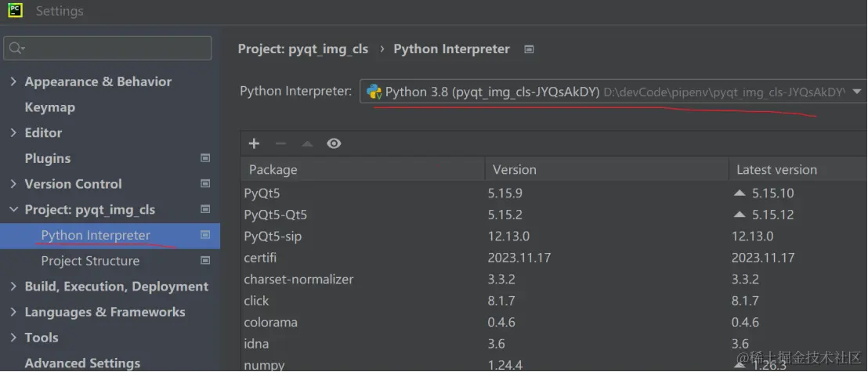The width and height of the screenshot is (868, 372).
Task: Click the project icon beside Project Structure
Action: pyautogui.click(x=205, y=261)
